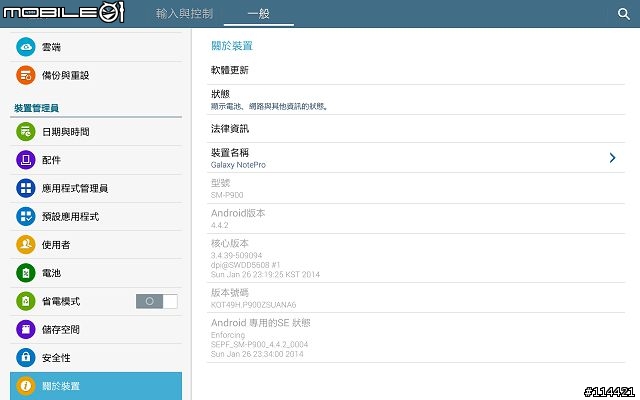Open 裝置名稱 via the chevron arrow
The width and height of the screenshot is (640, 400).
[612, 158]
